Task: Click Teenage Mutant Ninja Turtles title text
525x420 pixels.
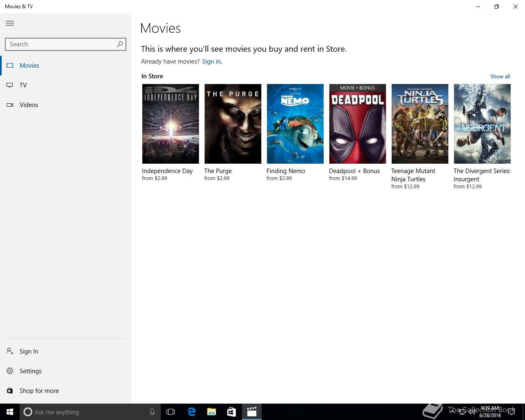Action: pos(413,175)
